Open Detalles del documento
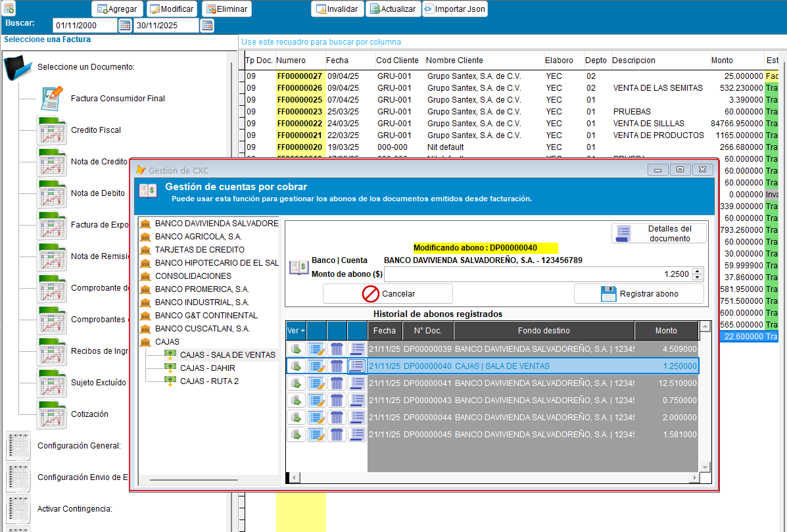The height and width of the screenshot is (532, 787). coord(659,233)
